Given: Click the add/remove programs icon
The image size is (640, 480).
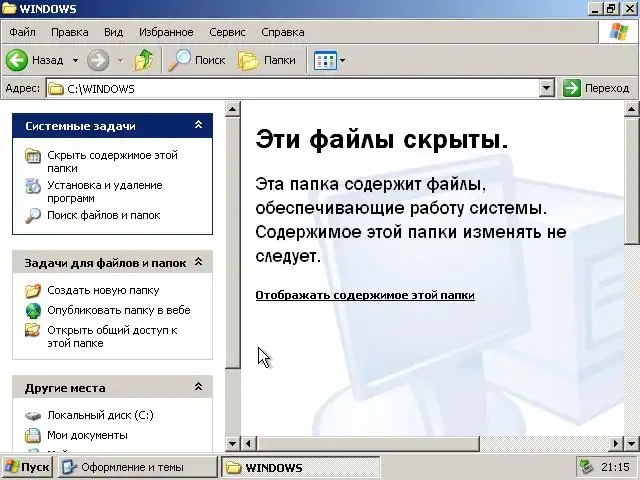Looking at the screenshot, I should [x=33, y=186].
